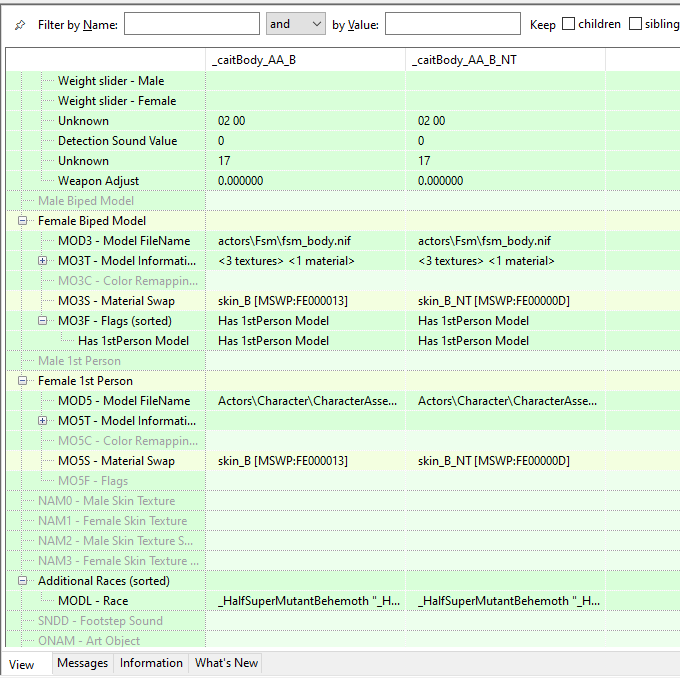Collapse the Female 1st Person node
The height and width of the screenshot is (678, 680).
pyautogui.click(x=23, y=381)
